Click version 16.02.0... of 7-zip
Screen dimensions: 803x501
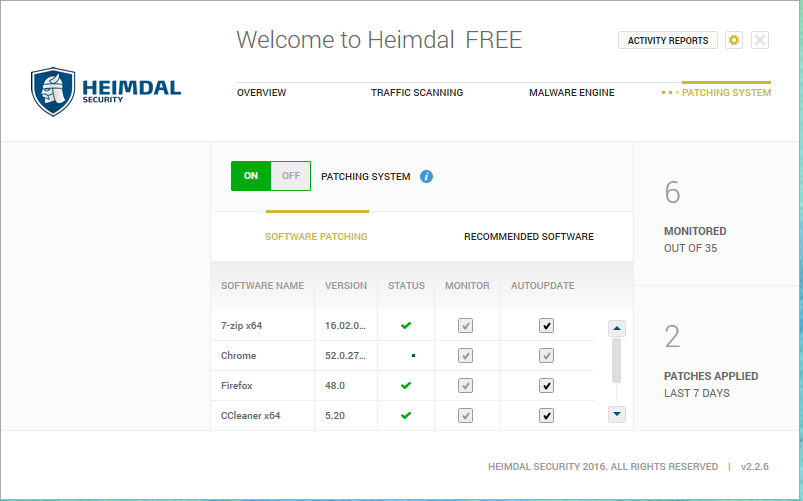click(x=345, y=326)
